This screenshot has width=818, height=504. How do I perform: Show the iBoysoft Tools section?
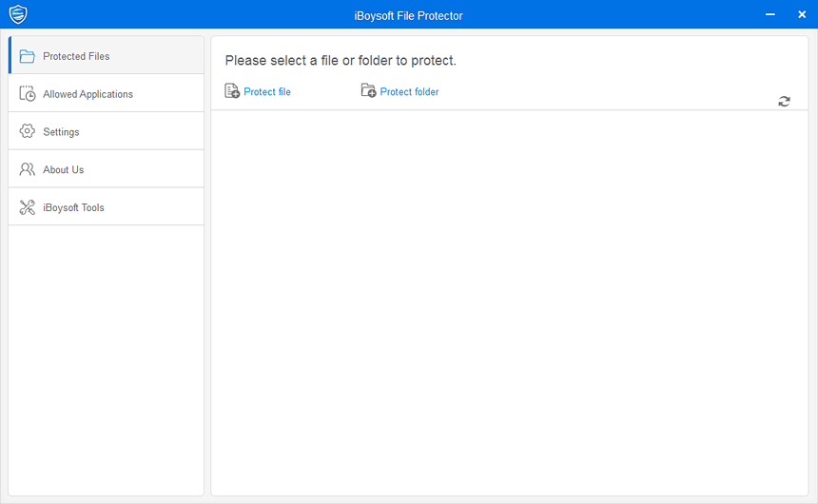[73, 208]
